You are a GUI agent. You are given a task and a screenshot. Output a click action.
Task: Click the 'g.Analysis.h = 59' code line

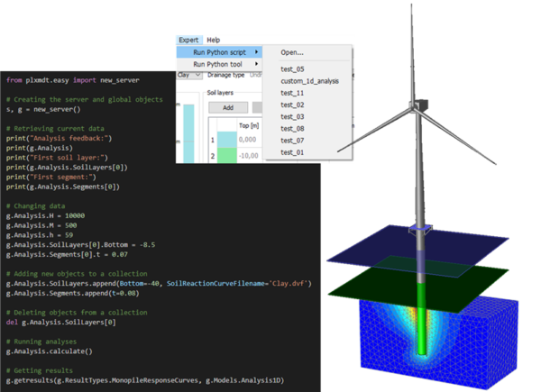40,235
